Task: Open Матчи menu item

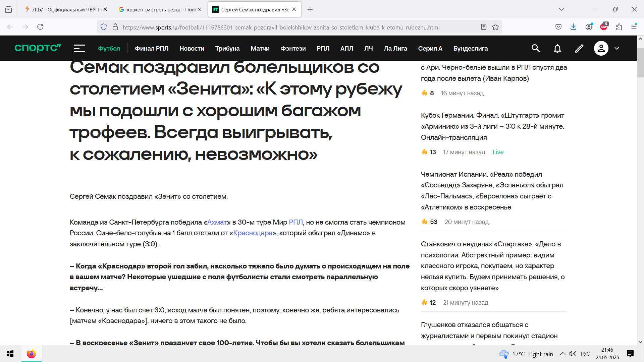Action: tap(260, 48)
